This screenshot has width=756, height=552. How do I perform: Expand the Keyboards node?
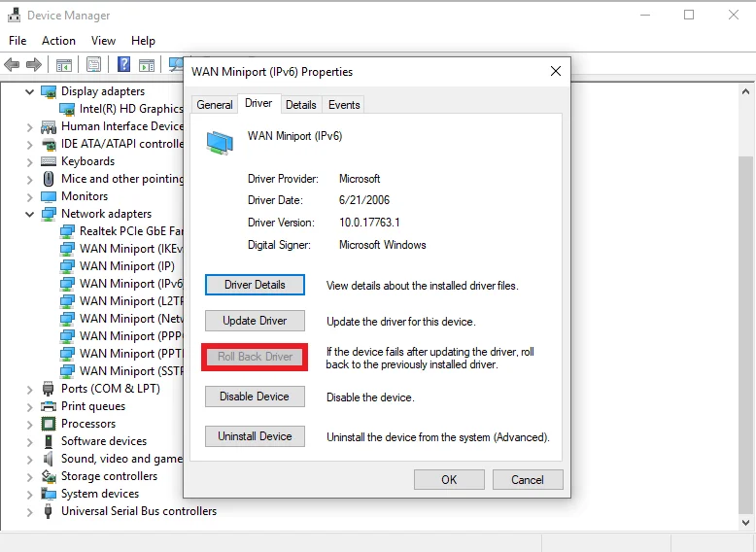(29, 162)
